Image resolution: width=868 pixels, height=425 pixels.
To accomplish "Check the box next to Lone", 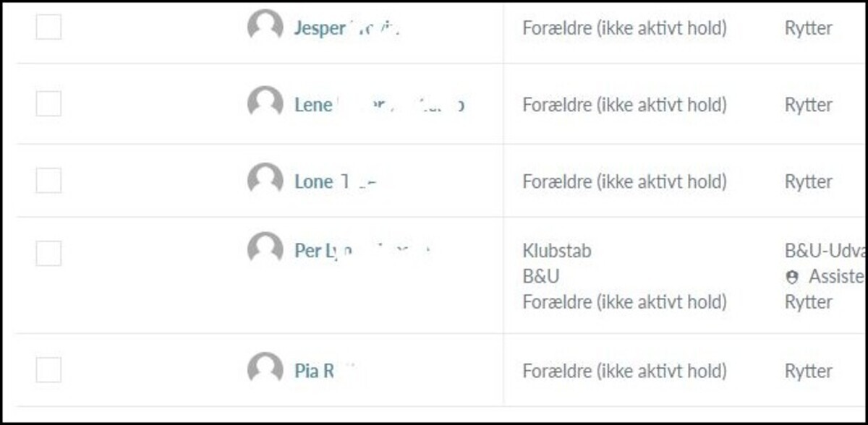I will (x=48, y=181).
